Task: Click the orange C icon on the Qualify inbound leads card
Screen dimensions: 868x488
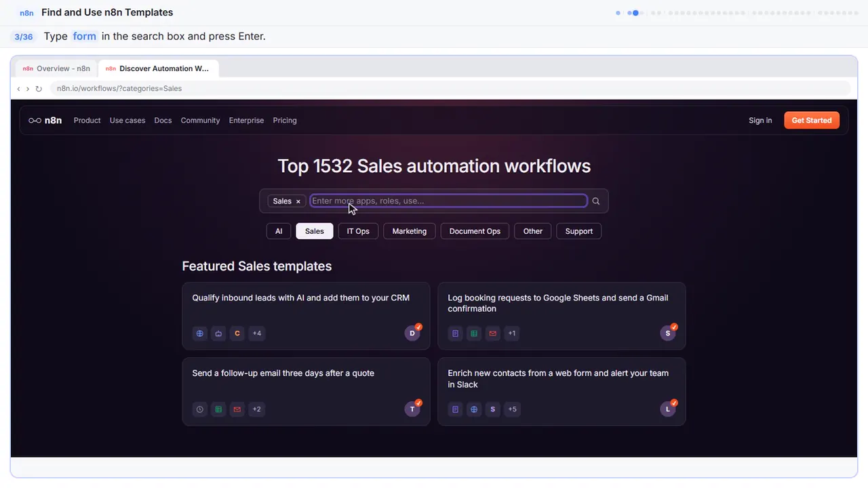Action: coord(237,333)
